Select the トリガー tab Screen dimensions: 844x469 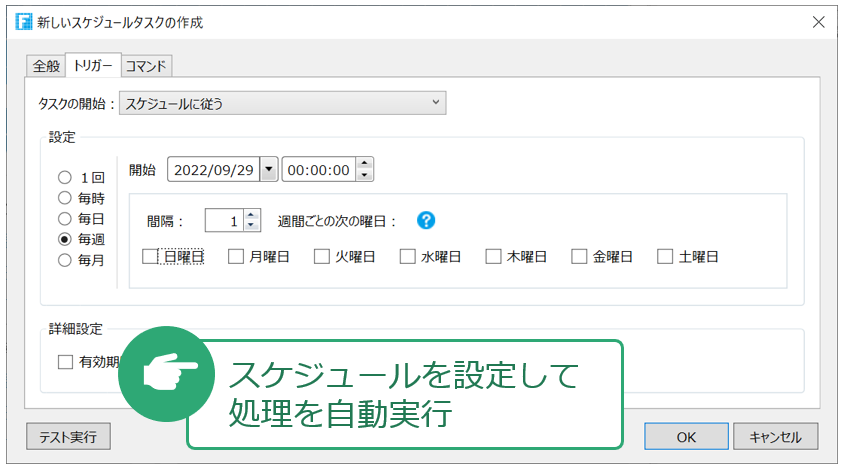tap(93, 66)
